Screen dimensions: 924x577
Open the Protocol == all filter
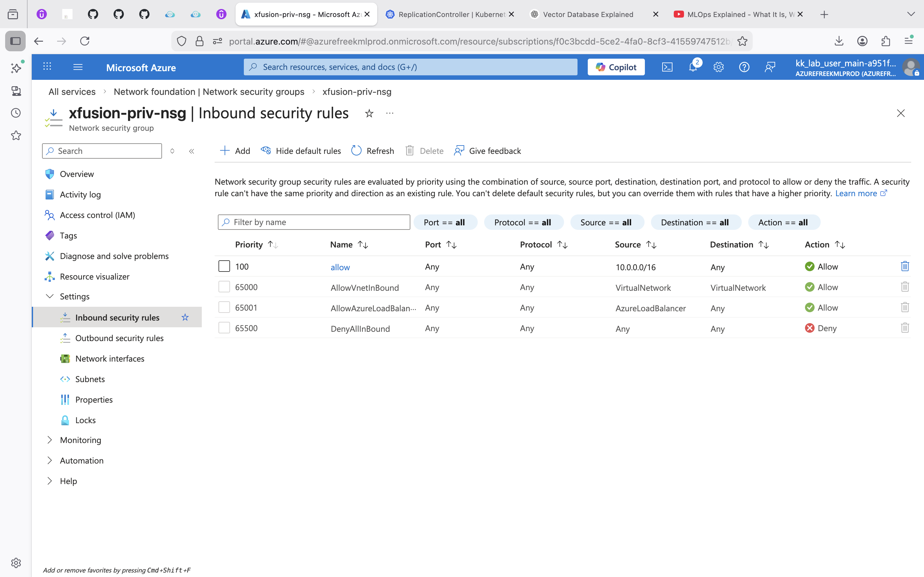[523, 222]
